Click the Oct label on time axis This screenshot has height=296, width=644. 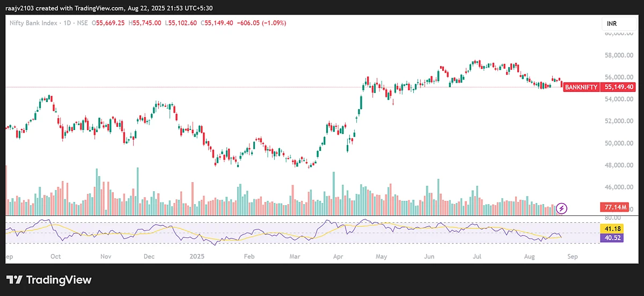(55, 257)
